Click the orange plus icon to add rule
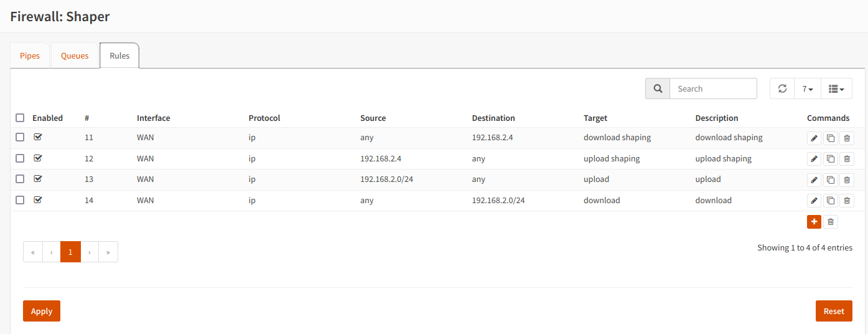Viewport: 868px width, 334px height. pyautogui.click(x=814, y=222)
